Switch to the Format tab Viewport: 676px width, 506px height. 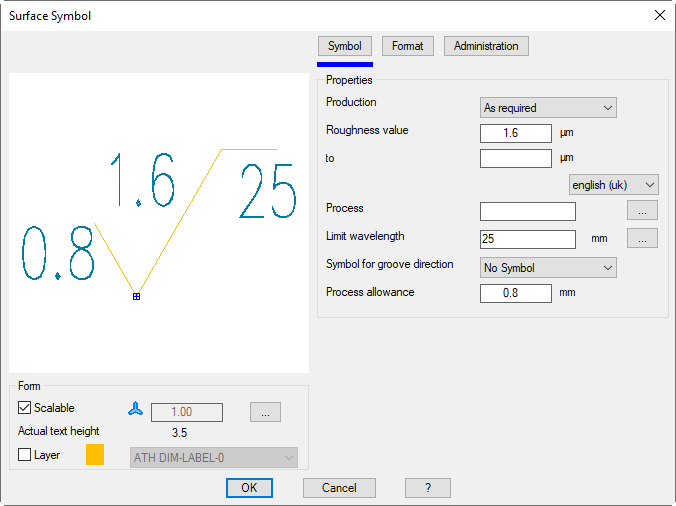[x=407, y=46]
